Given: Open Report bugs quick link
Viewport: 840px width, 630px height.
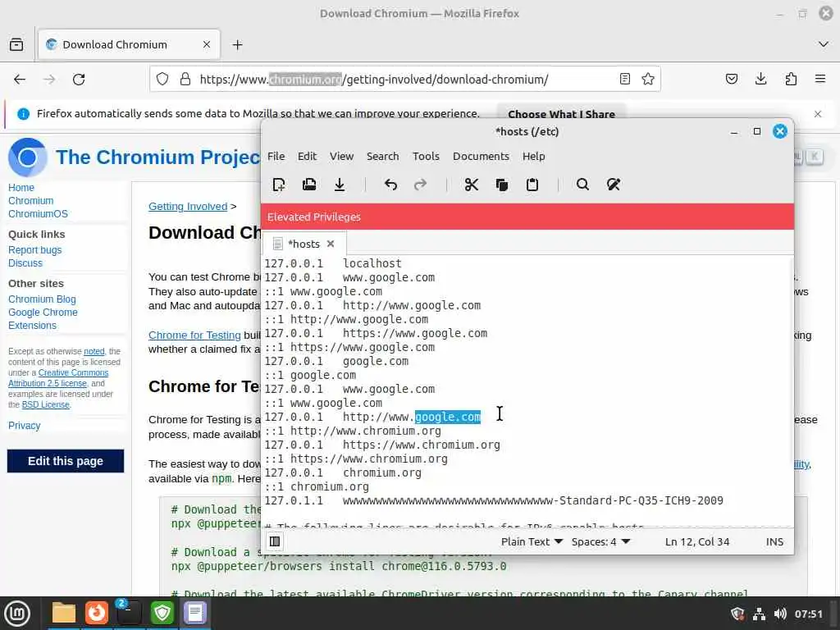Looking at the screenshot, I should coord(34,249).
